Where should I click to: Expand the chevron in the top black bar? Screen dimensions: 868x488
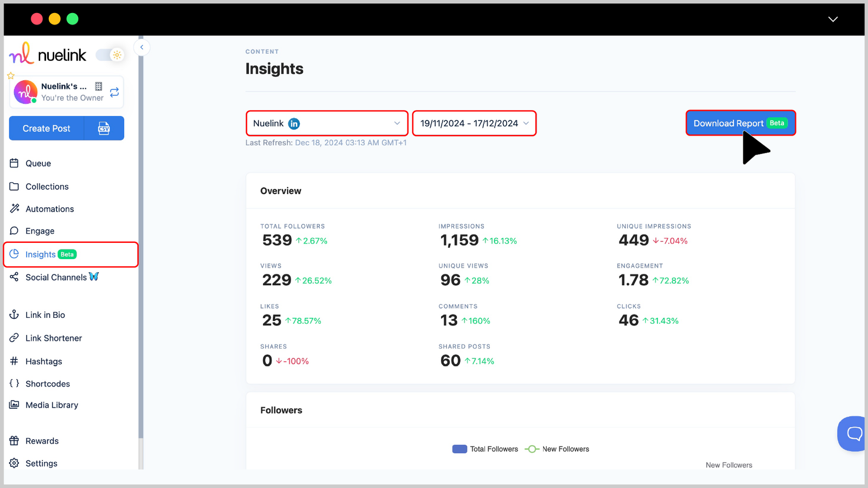click(x=833, y=19)
